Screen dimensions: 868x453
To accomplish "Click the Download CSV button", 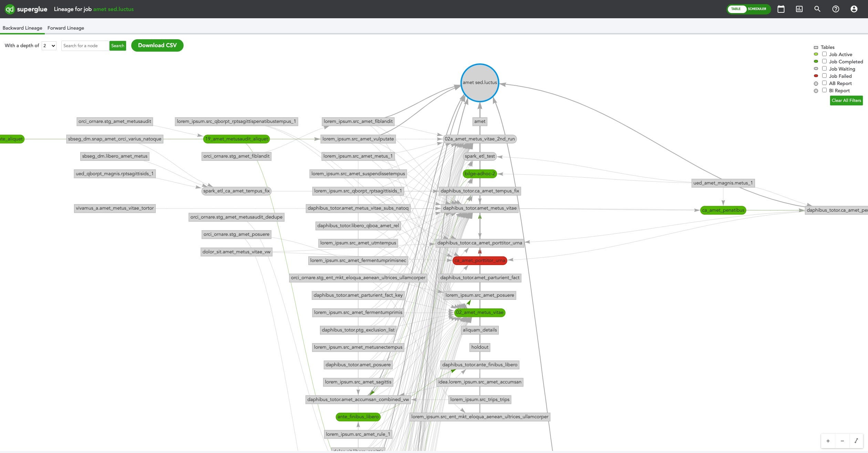I will point(157,45).
